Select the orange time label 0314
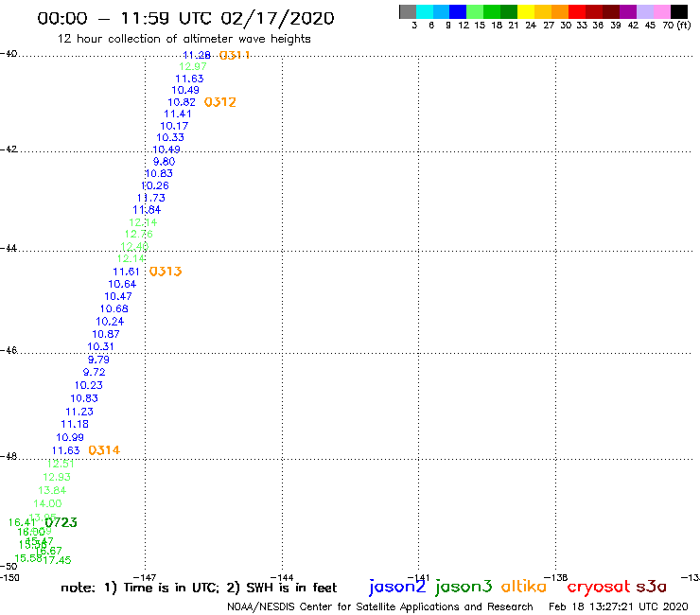This screenshot has height=615, width=700. [104, 450]
